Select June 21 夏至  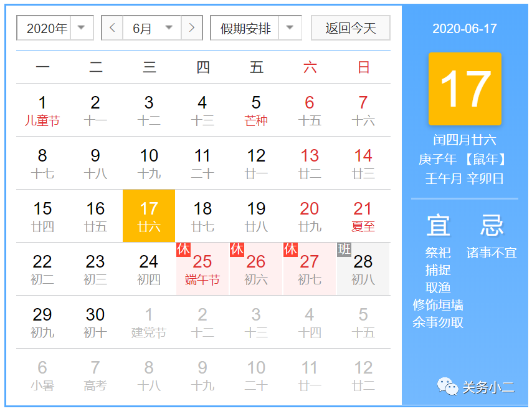[x=363, y=216]
